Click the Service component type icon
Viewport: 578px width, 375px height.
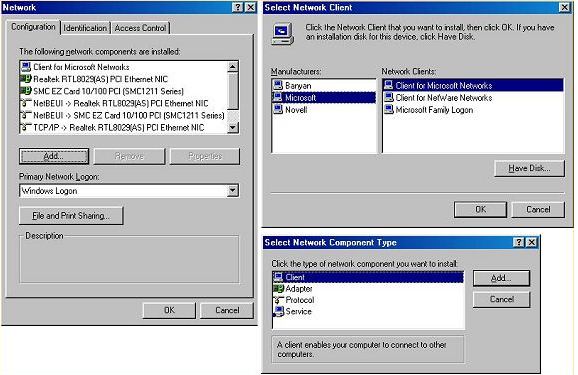(279, 312)
